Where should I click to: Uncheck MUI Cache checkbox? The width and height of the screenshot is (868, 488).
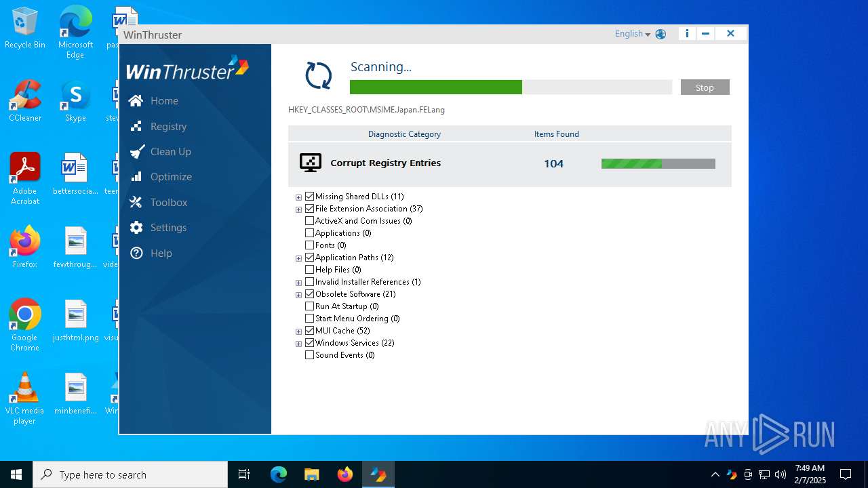pyautogui.click(x=309, y=331)
